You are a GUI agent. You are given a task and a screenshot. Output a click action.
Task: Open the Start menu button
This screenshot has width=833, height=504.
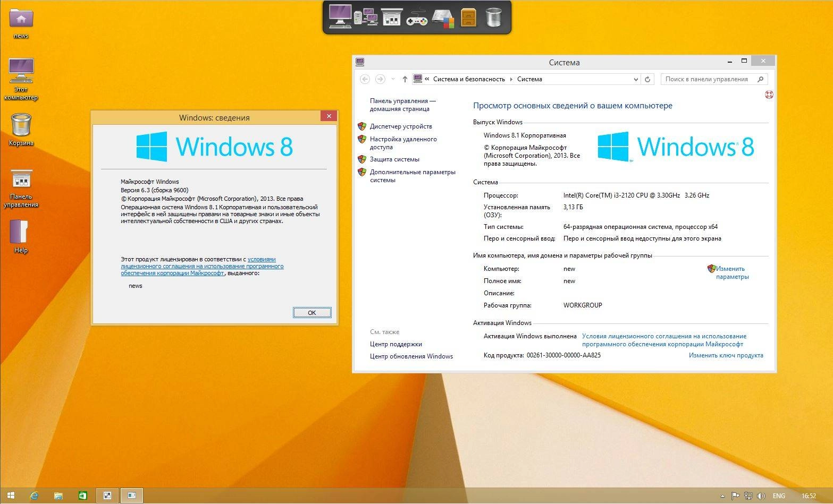tap(10, 496)
